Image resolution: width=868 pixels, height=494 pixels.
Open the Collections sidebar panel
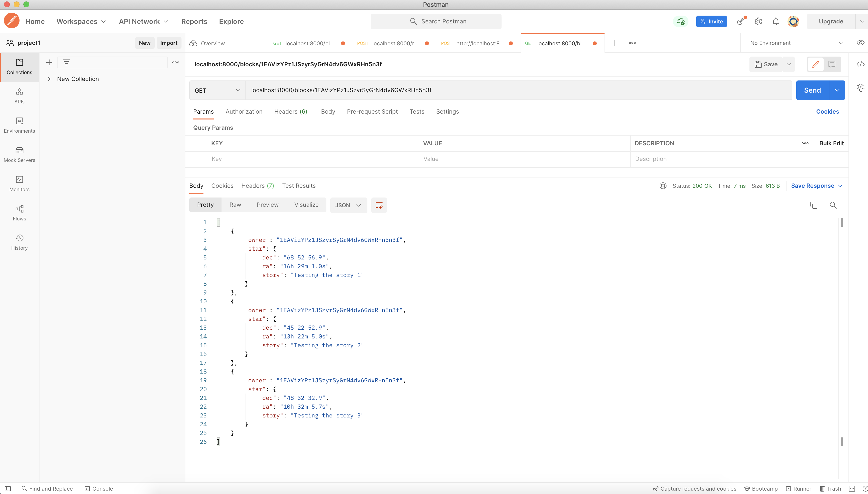click(19, 67)
